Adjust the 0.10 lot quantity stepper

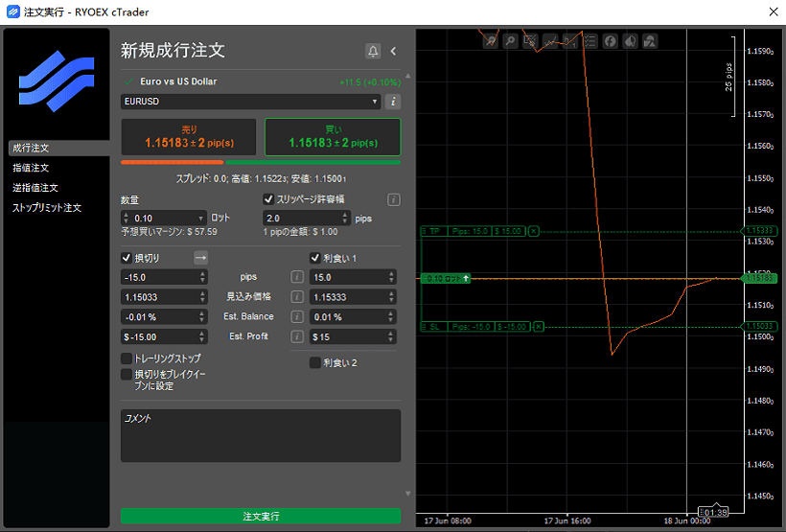click(x=126, y=219)
